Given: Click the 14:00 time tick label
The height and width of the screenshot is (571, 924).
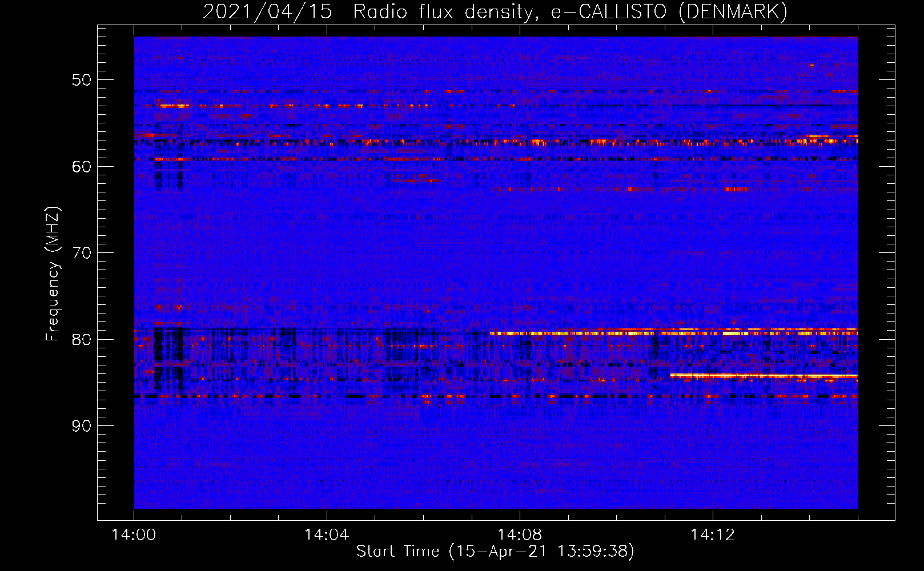Looking at the screenshot, I should pos(134,534).
